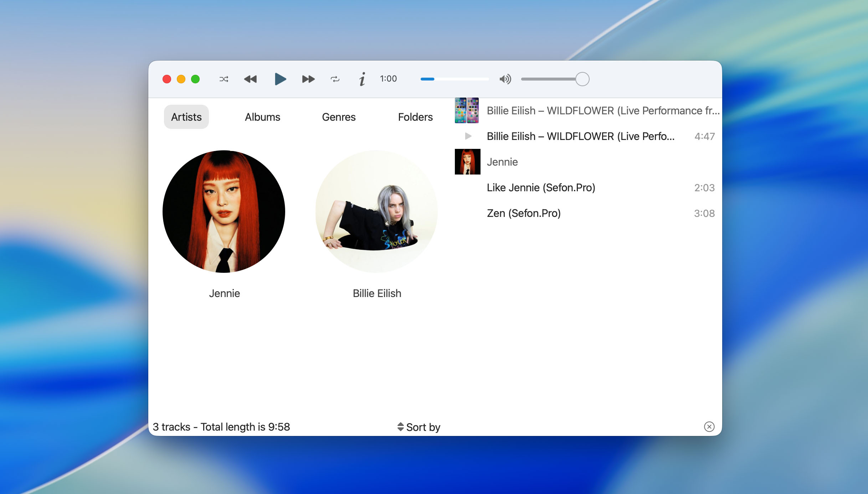The width and height of the screenshot is (868, 494).
Task: Skip to the previous track
Action: (x=250, y=79)
